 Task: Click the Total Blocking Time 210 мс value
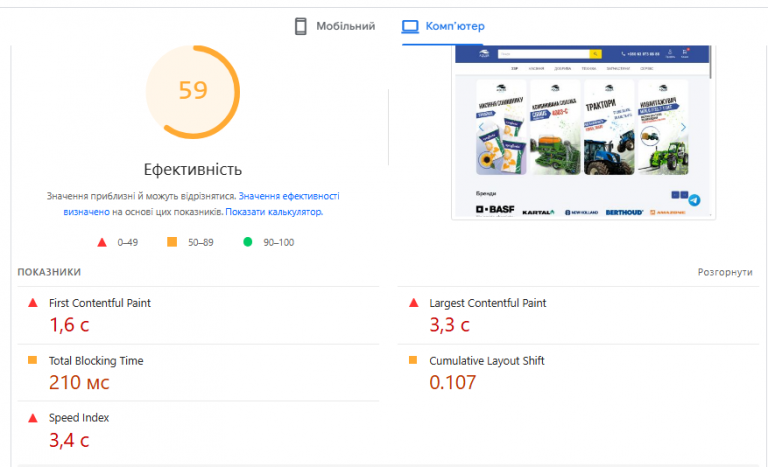pos(79,382)
